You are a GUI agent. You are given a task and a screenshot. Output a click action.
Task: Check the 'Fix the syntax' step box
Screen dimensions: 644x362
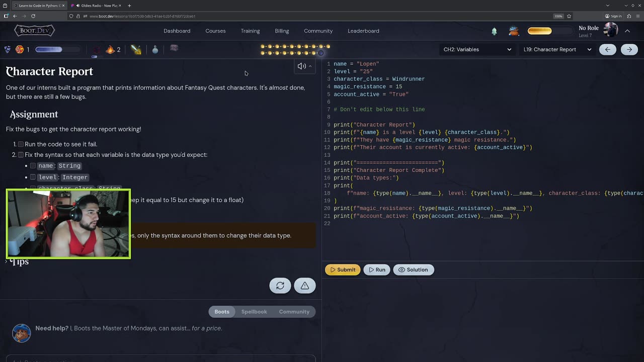tap(21, 155)
